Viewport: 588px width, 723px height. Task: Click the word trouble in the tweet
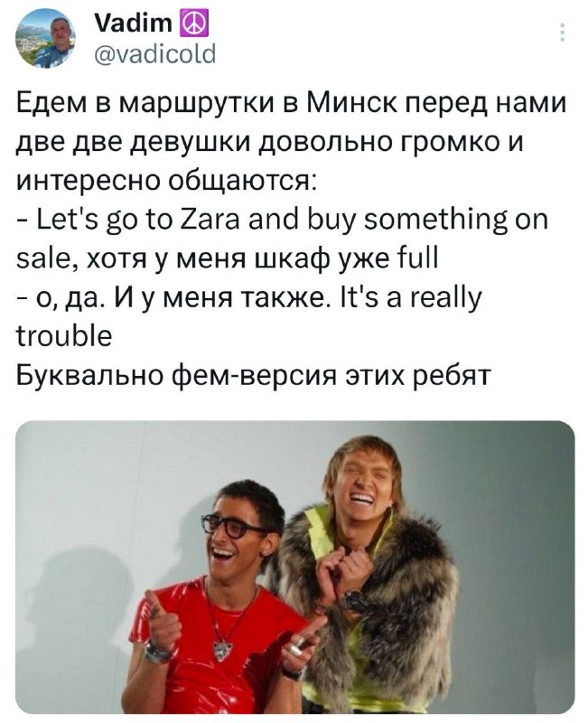pos(64,336)
